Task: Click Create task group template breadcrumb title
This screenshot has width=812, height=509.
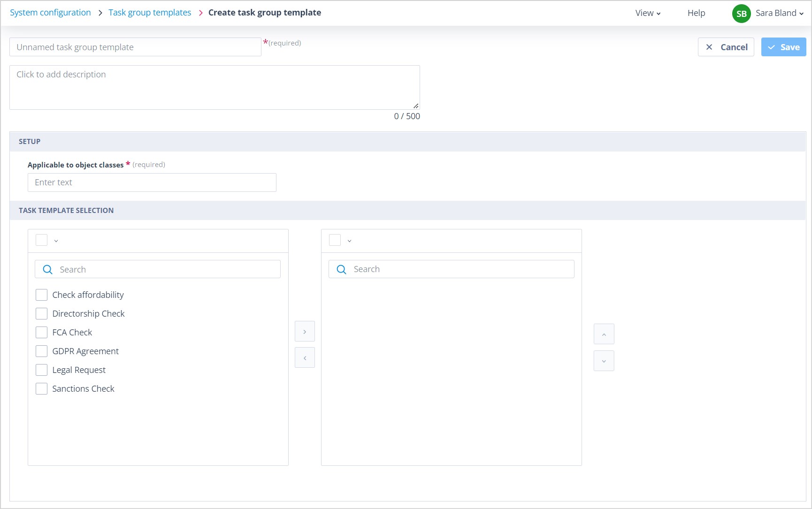Action: click(265, 13)
